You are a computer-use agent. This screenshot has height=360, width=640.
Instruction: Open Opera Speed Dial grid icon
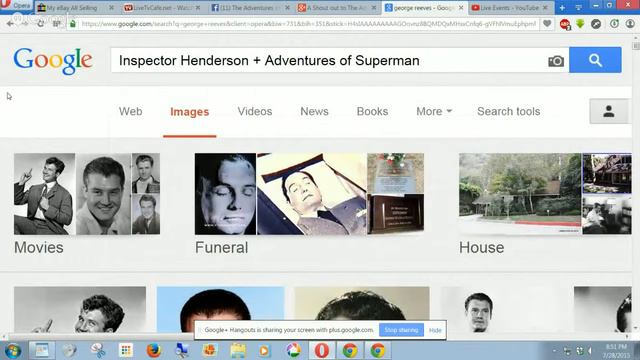[56, 24]
